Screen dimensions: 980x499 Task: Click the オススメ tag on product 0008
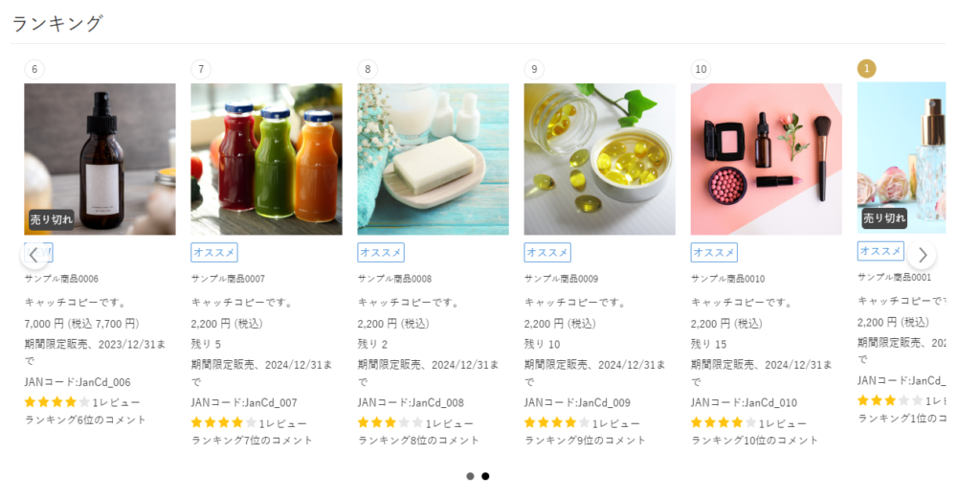(381, 253)
